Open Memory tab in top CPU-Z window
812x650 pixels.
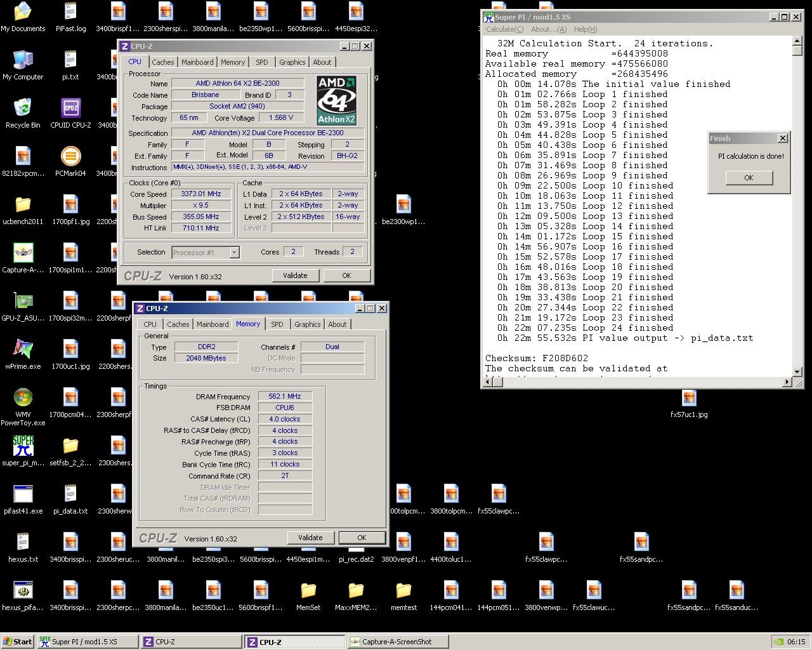point(233,62)
